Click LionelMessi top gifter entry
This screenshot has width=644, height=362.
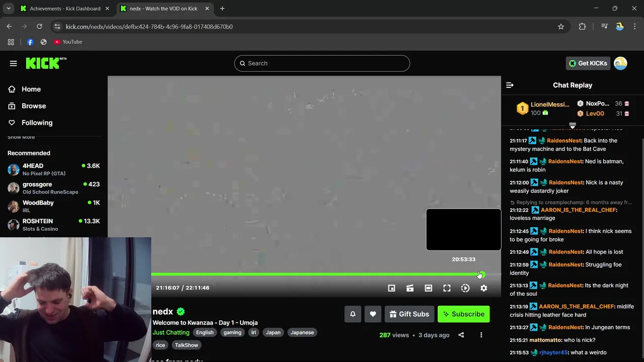click(544, 109)
